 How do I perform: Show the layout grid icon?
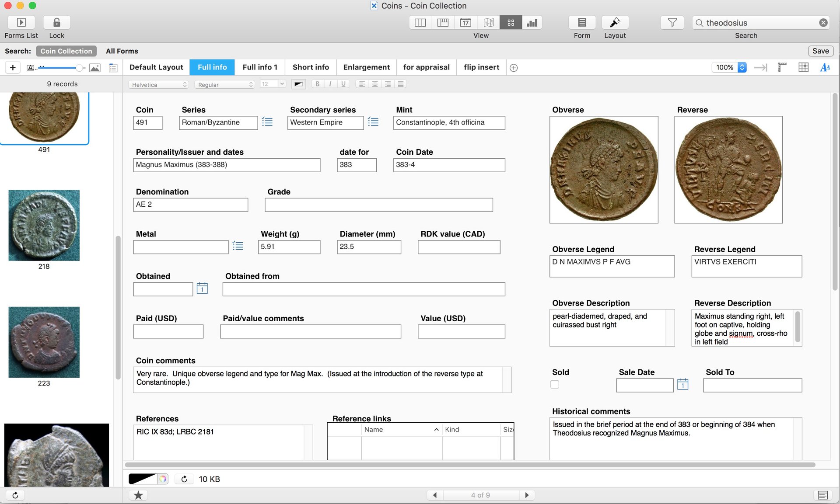pos(803,67)
